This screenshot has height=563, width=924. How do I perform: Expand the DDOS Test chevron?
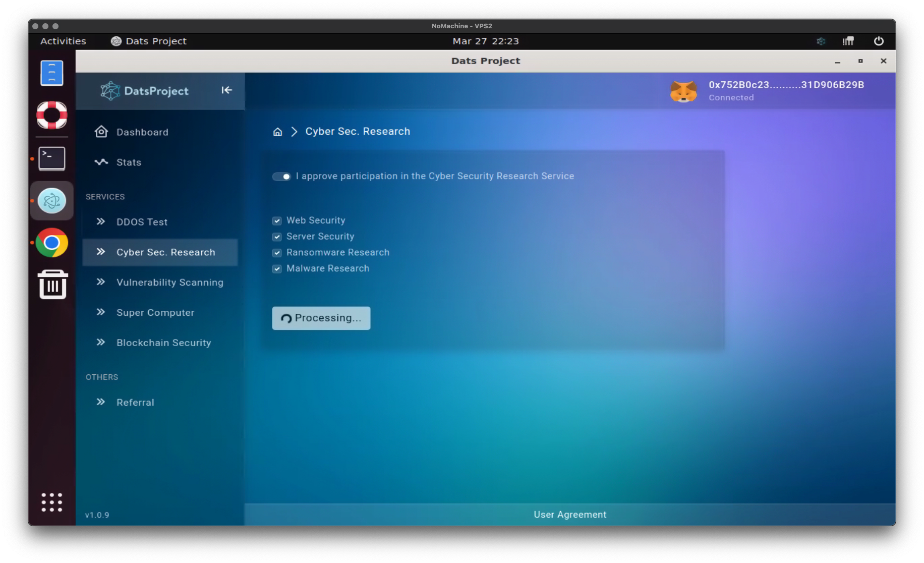point(101,221)
